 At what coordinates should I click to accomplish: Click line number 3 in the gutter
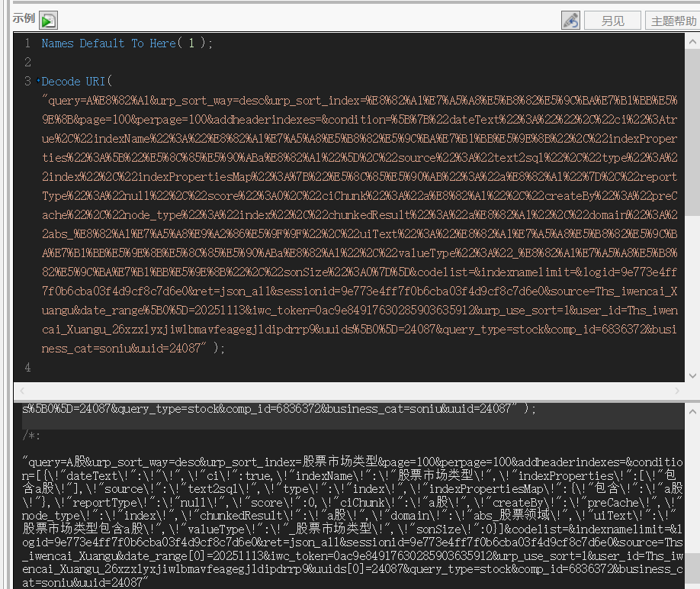[x=27, y=82]
